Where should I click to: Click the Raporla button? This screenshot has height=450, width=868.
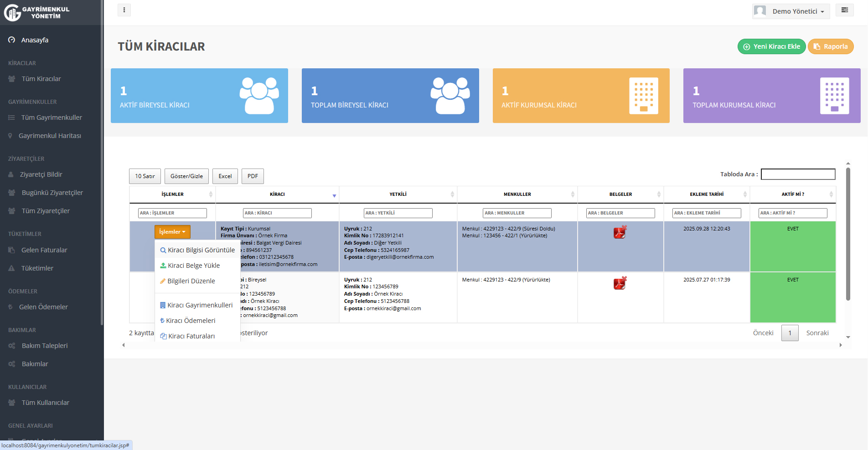[830, 46]
